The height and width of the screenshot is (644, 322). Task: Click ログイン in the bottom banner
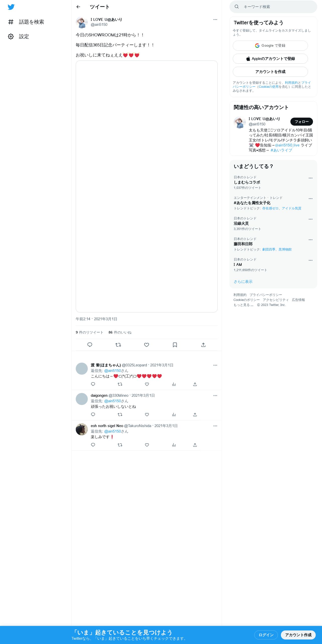(266, 635)
